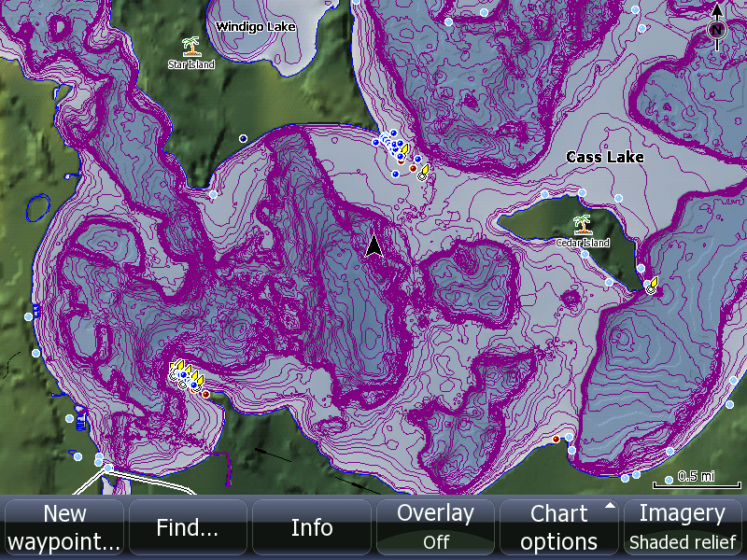The image size is (747, 560).
Task: Open the Find... menu button
Action: coord(188,527)
